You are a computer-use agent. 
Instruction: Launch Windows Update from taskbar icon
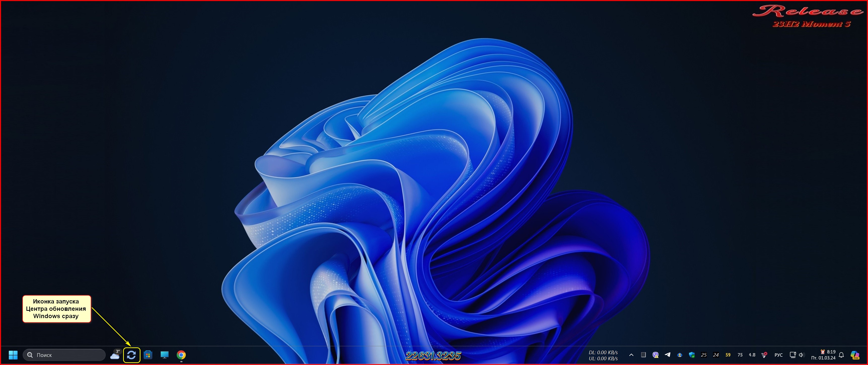pos(131,355)
